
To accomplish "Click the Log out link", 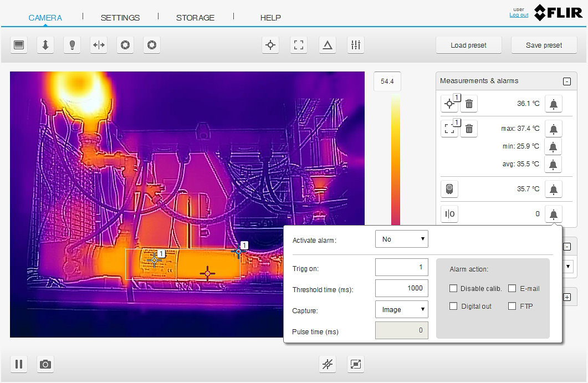I will click(519, 15).
